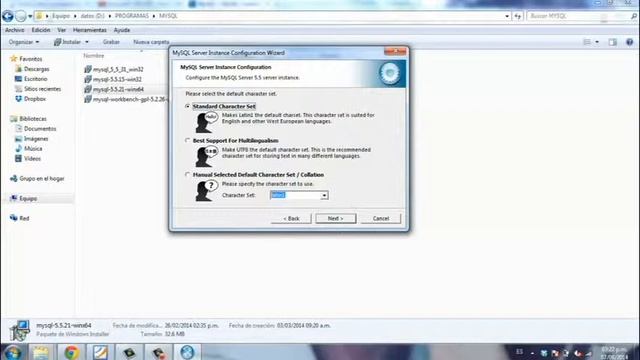
Task: Open the notepad-style taskbar app
Action: 100,352
